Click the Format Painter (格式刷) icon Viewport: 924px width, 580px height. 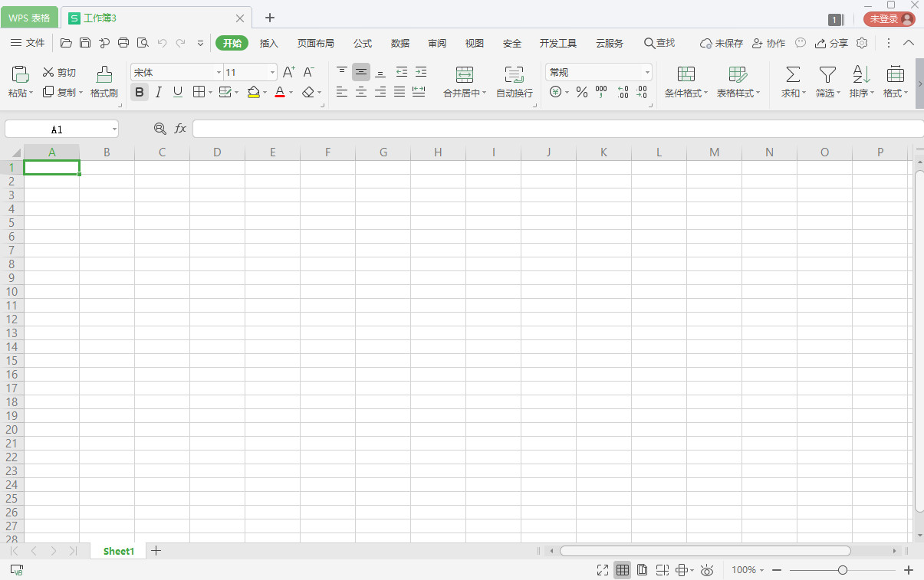click(104, 74)
